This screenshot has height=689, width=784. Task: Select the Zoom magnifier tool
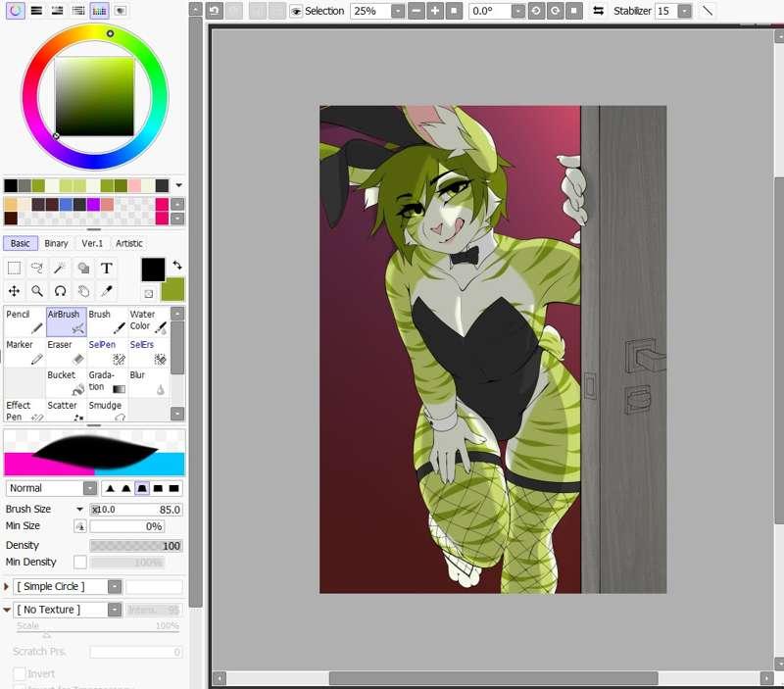37,291
